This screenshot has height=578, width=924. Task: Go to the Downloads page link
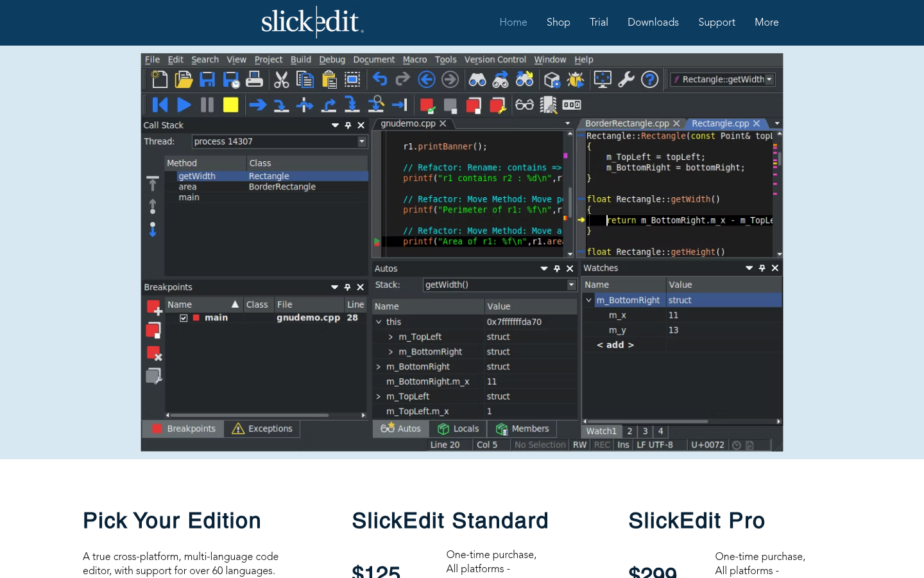point(653,22)
